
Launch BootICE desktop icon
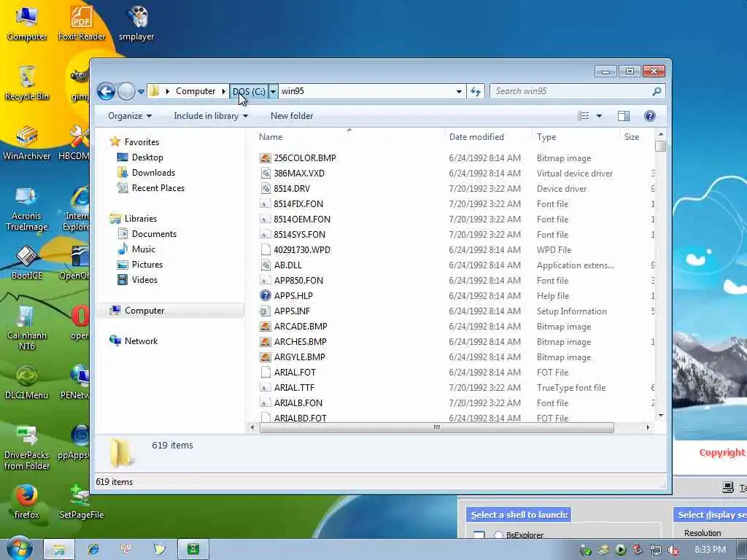(x=27, y=262)
